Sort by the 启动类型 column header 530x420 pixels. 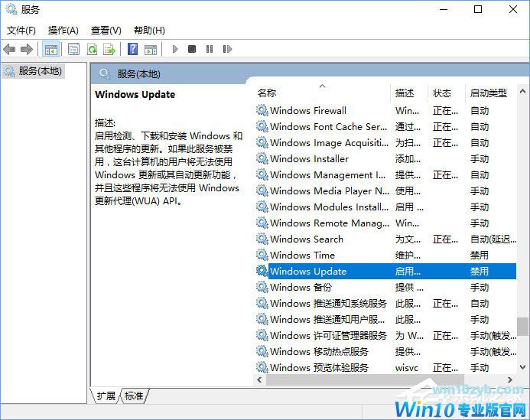coord(489,93)
